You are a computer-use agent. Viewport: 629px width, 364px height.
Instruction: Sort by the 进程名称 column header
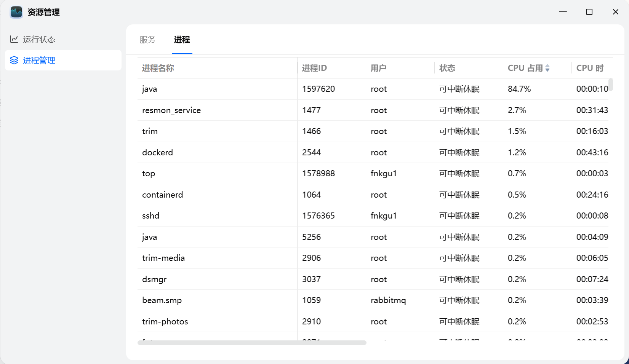pyautogui.click(x=158, y=68)
